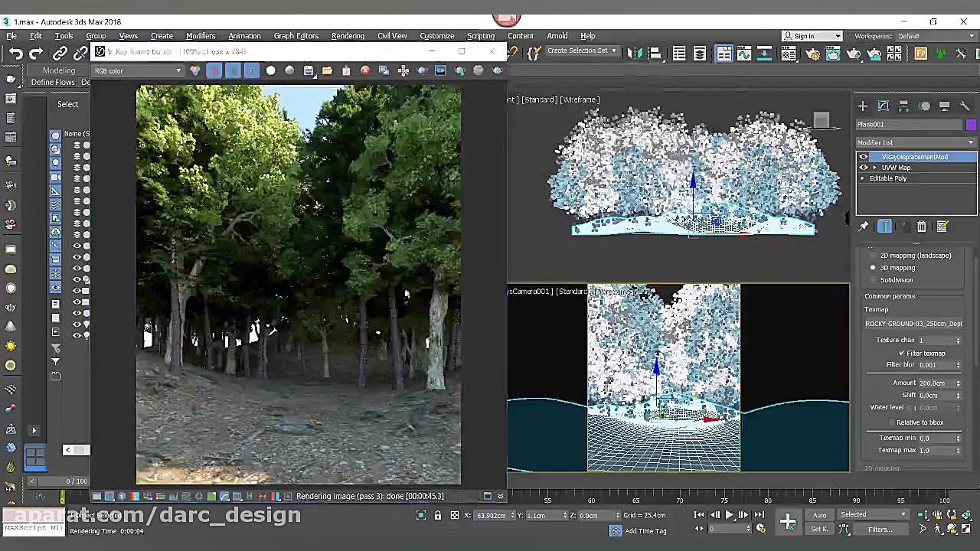Viewport: 980px width, 551px height.
Task: Open Configure Modifier Sets icon
Action: coord(942,227)
